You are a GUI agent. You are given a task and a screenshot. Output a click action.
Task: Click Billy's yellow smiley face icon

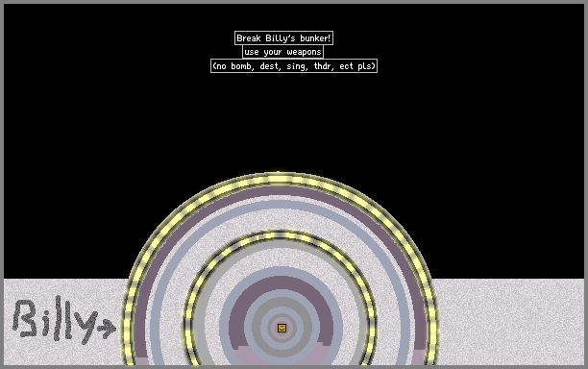[x=282, y=328]
